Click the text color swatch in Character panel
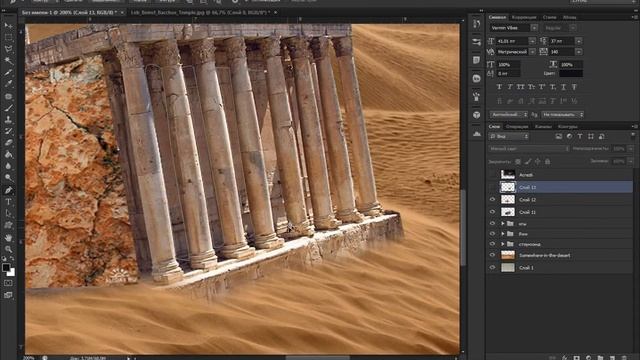The width and height of the screenshot is (640, 360). point(571,73)
